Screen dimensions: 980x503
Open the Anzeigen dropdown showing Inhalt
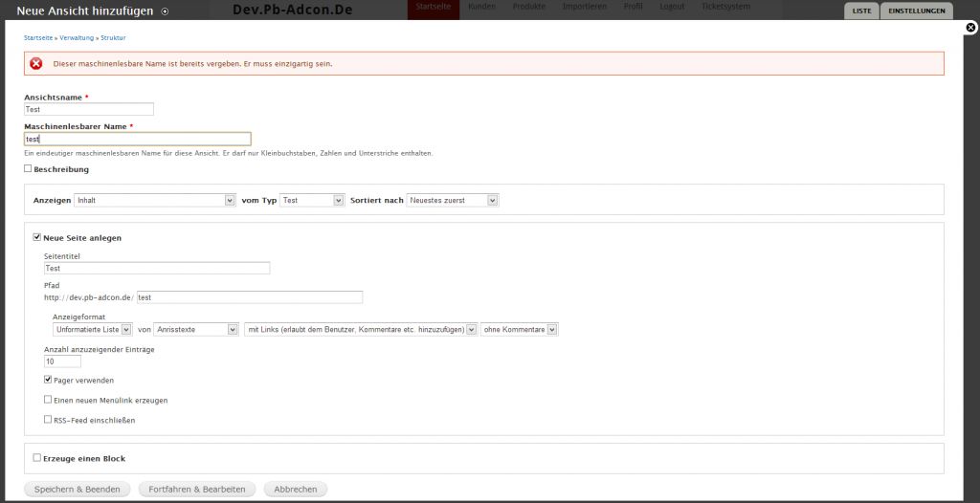point(154,200)
